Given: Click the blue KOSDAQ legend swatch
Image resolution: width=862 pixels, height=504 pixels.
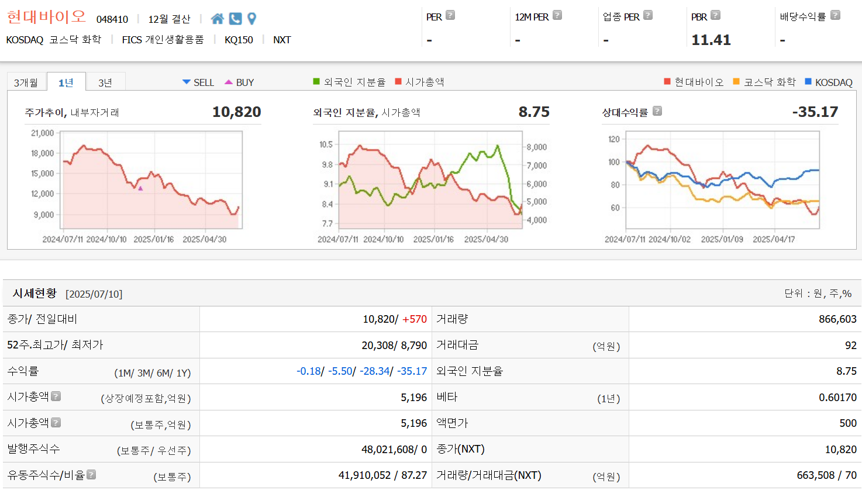Looking at the screenshot, I should point(808,81).
